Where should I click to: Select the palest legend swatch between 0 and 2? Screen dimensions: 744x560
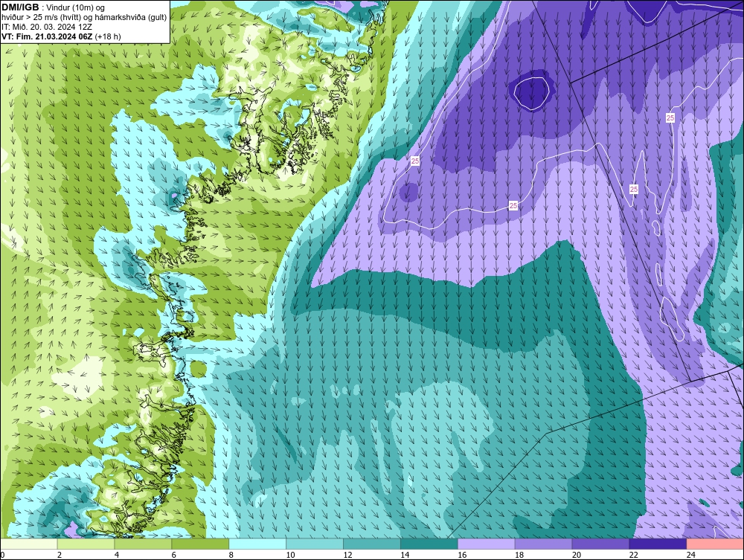click(x=28, y=544)
